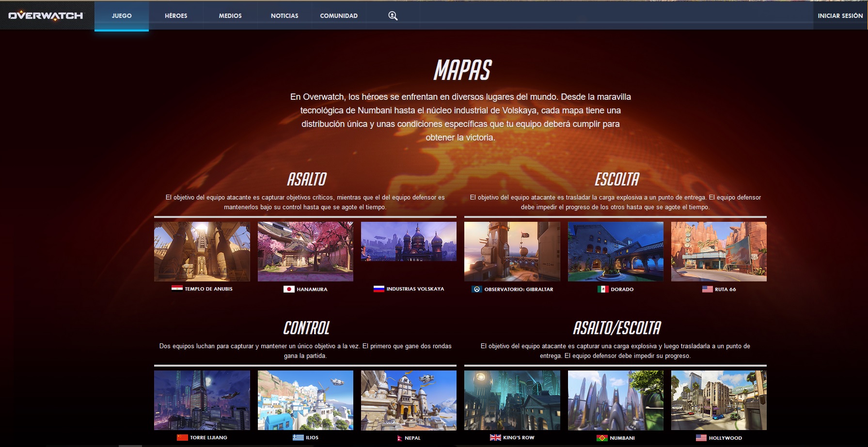Open the Medios menu
This screenshot has width=868, height=447.
230,15
